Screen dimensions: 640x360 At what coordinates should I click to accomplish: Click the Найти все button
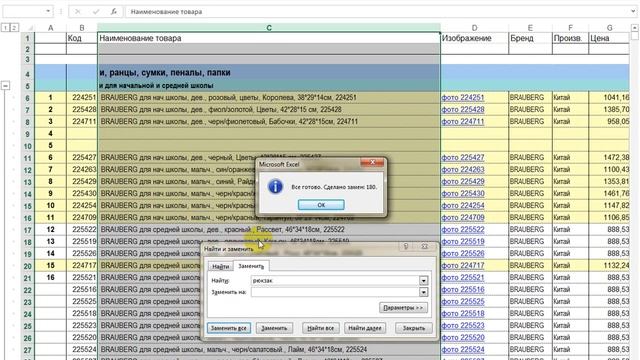[x=320, y=328]
